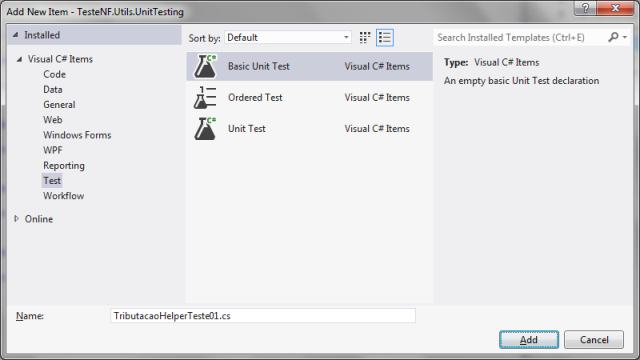Open the dialog Help question mark button
The height and width of the screenshot is (360, 640).
click(x=585, y=8)
